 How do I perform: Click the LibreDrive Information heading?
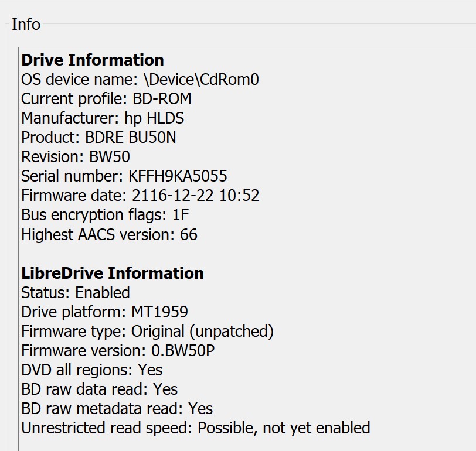(113, 273)
